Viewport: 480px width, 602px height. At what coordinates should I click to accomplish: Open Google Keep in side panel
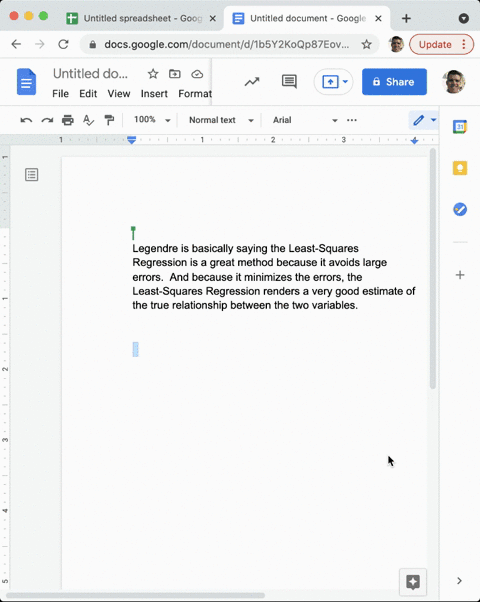460,168
